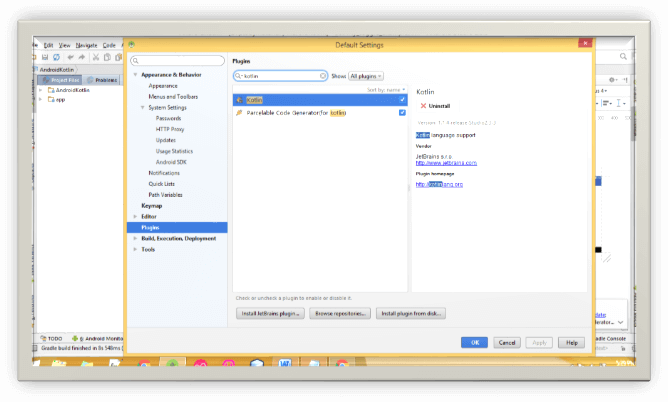
Task: Click Install JetBrains plugin button
Action: pos(271,314)
